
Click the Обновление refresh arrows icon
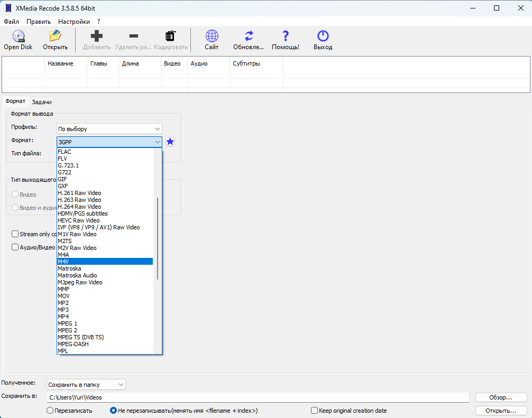(249, 36)
